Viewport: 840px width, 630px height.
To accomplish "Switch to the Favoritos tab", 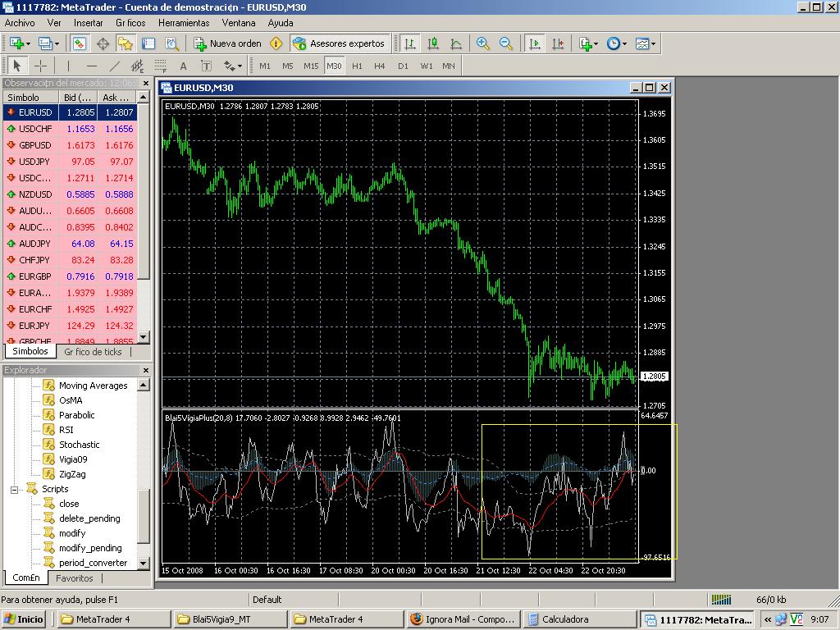I will tap(75, 577).
